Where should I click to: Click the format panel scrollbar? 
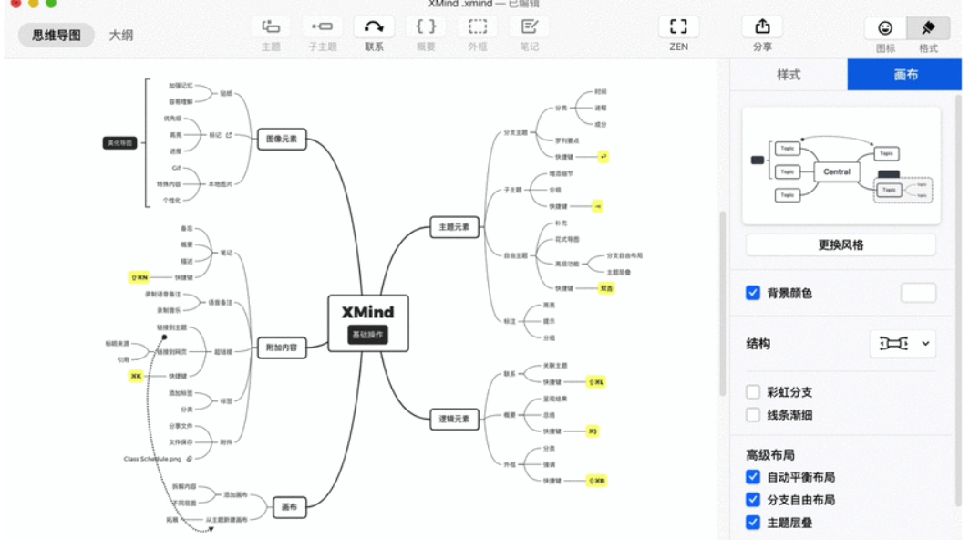[958, 300]
